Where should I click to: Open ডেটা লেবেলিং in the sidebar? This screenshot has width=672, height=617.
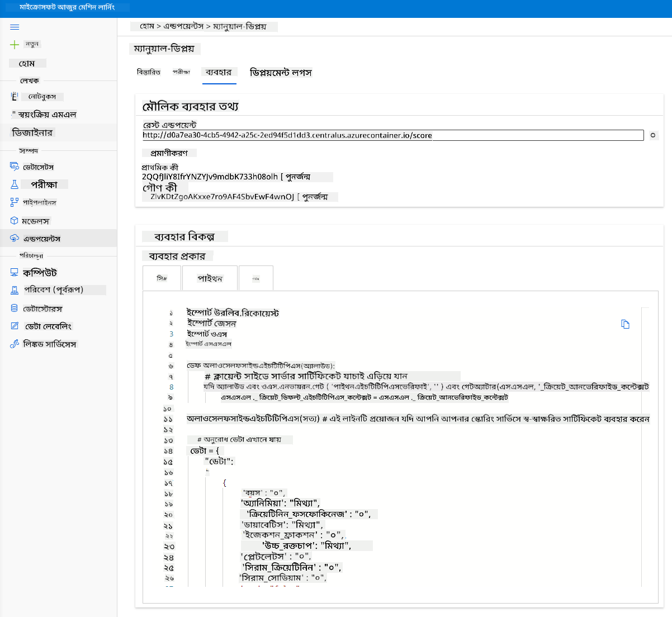pyautogui.click(x=48, y=326)
